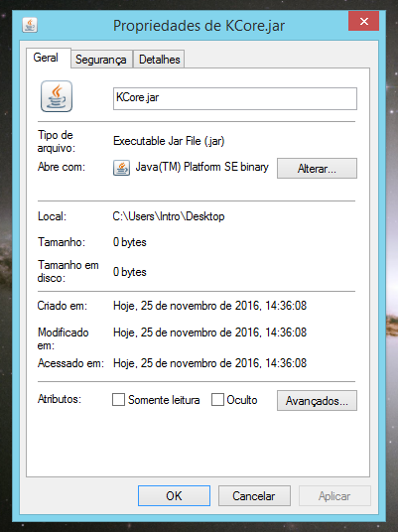Switch to the Segurança tab
The height and width of the screenshot is (532, 398).
[x=101, y=60]
